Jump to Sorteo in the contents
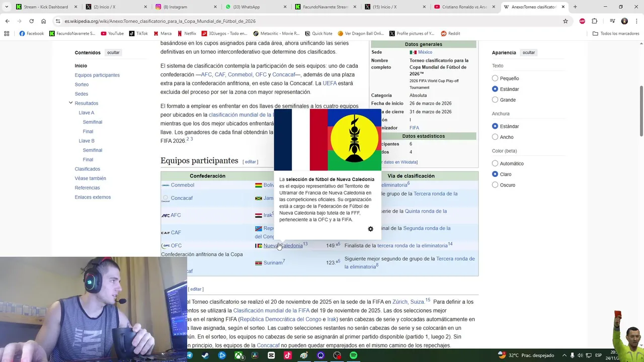The height and width of the screenshot is (362, 644). coord(82,84)
